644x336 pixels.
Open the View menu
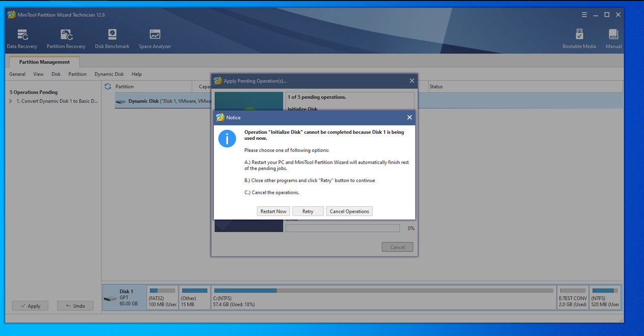38,74
